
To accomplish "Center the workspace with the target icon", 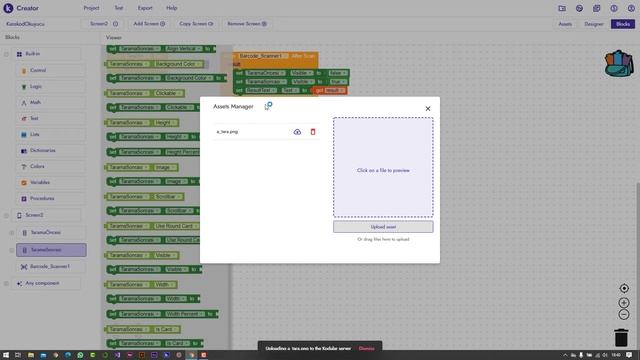I will coord(624,288).
